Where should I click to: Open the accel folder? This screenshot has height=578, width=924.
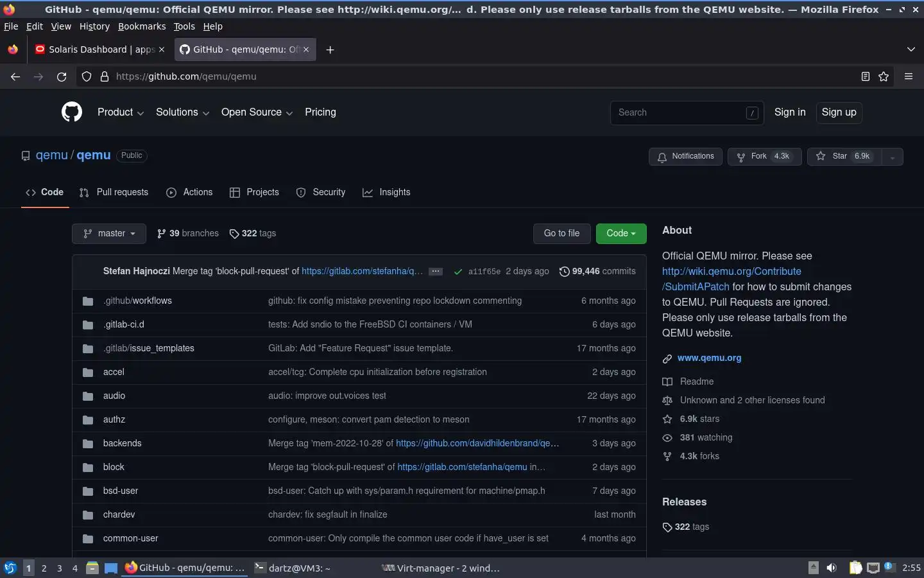coord(114,372)
